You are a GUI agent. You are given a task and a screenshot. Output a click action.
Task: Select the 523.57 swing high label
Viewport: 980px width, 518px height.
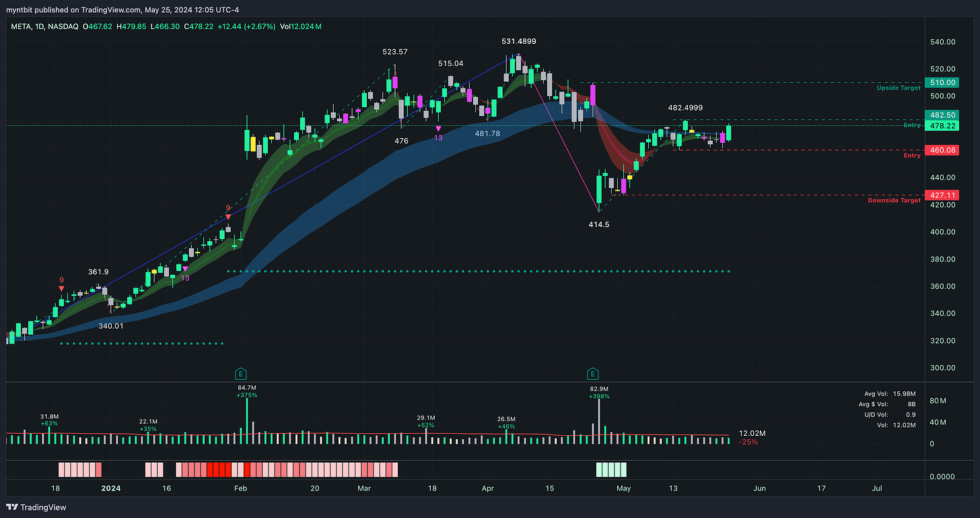[x=394, y=52]
